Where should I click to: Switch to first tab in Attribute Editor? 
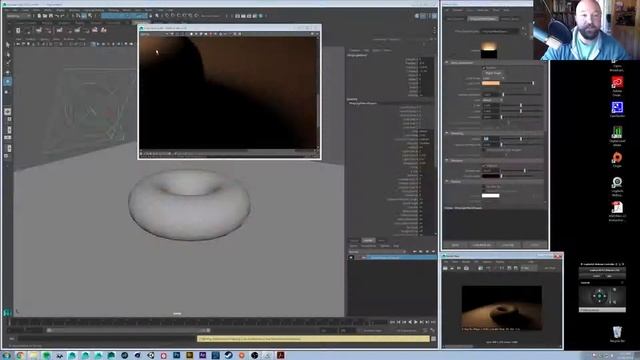click(x=455, y=19)
